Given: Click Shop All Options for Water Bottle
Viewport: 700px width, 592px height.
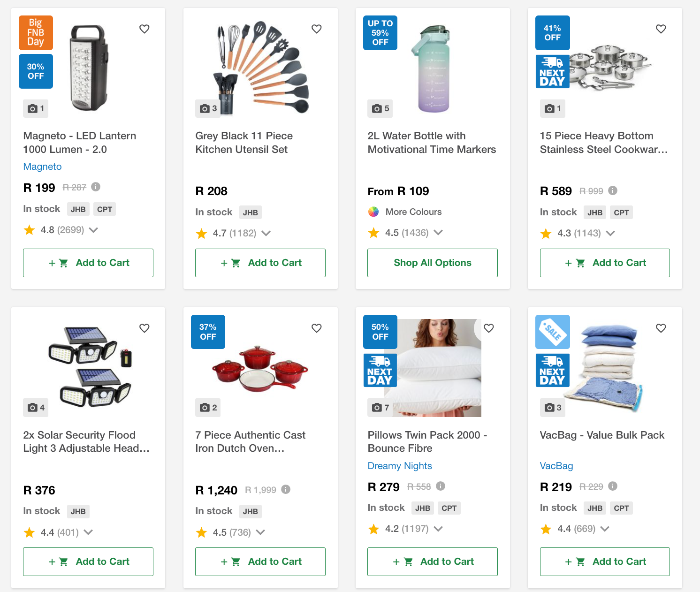Looking at the screenshot, I should coord(432,263).
